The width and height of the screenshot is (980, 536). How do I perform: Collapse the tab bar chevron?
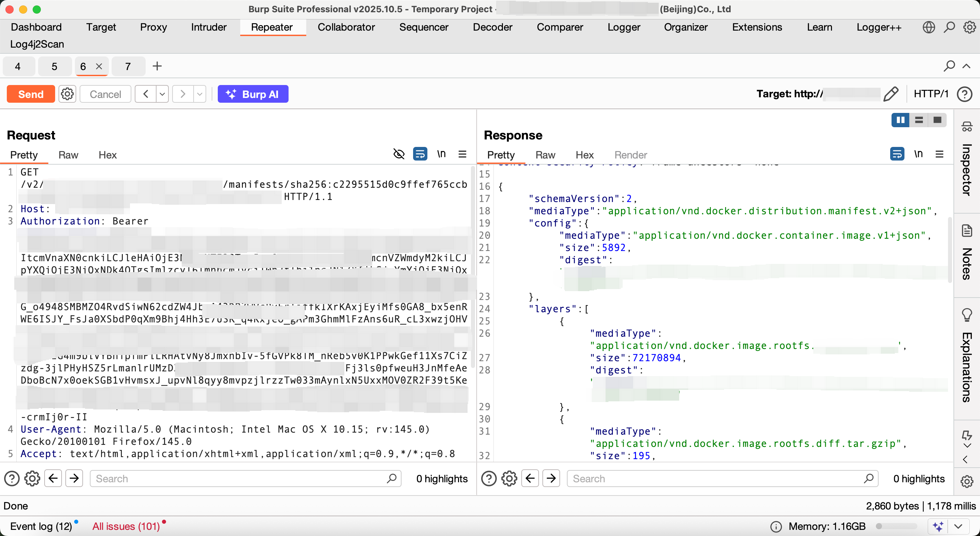click(x=966, y=66)
